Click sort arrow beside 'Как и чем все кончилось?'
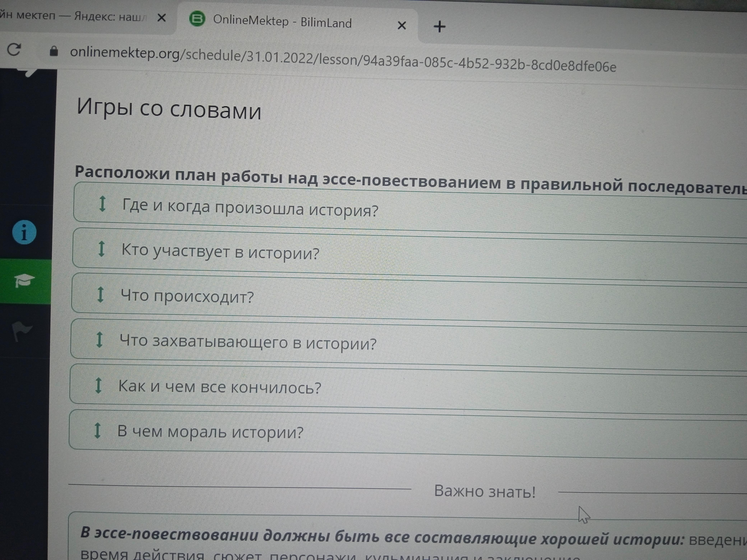 tap(98, 385)
